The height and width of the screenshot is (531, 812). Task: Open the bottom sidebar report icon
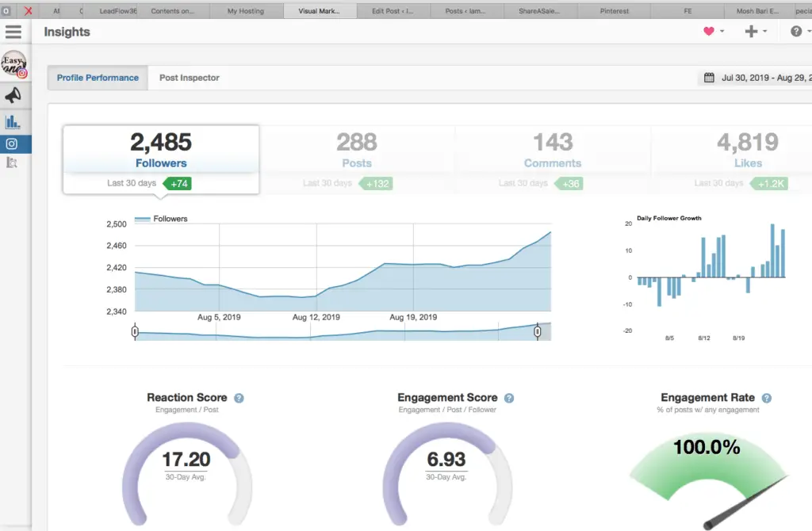(x=11, y=162)
